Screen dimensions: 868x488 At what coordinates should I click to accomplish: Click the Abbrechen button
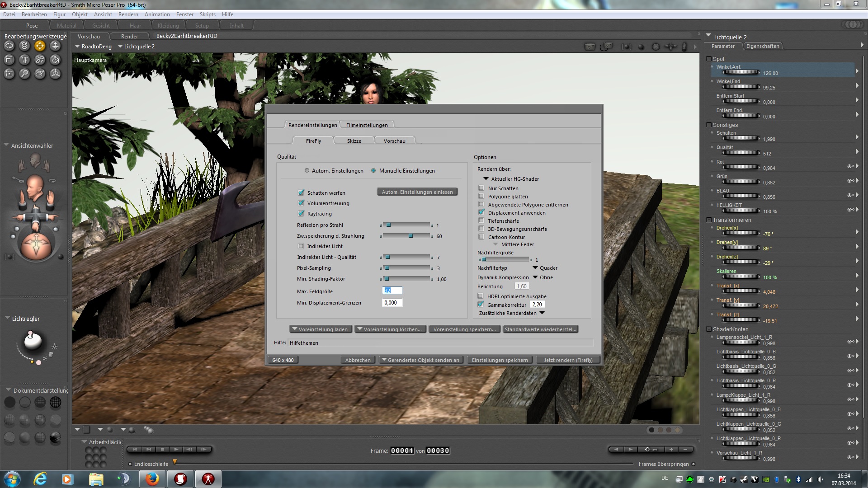pos(358,360)
